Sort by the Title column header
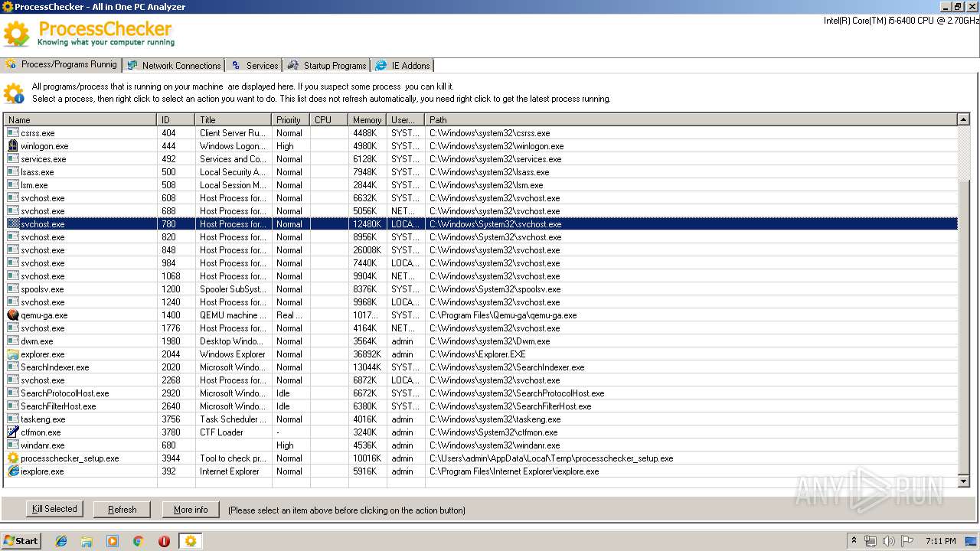The width and height of the screenshot is (980, 551). click(234, 119)
